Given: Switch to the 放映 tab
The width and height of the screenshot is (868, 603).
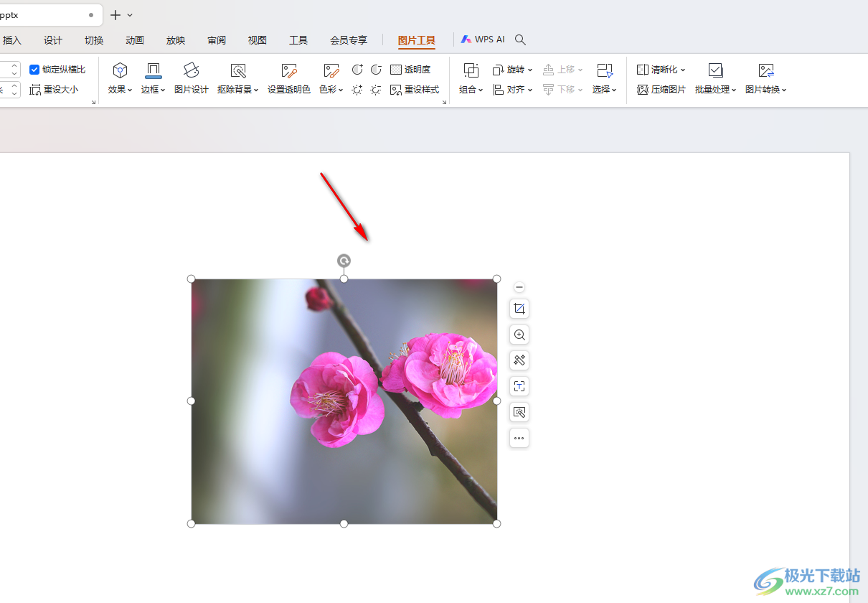Looking at the screenshot, I should (x=176, y=40).
